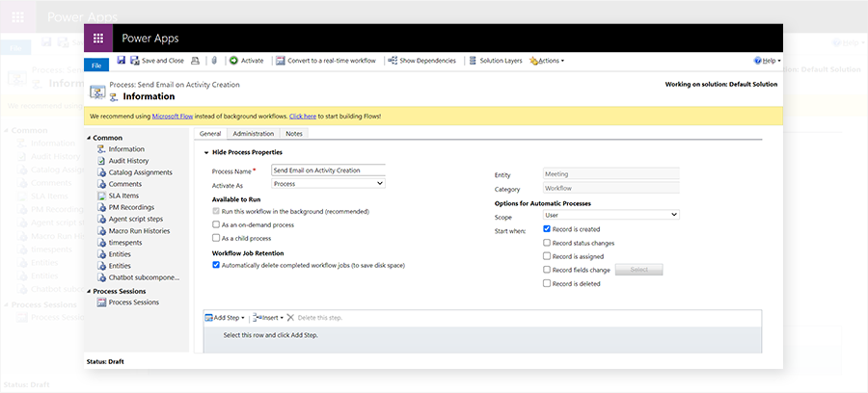Open timespents in navigation

pyautogui.click(x=125, y=243)
